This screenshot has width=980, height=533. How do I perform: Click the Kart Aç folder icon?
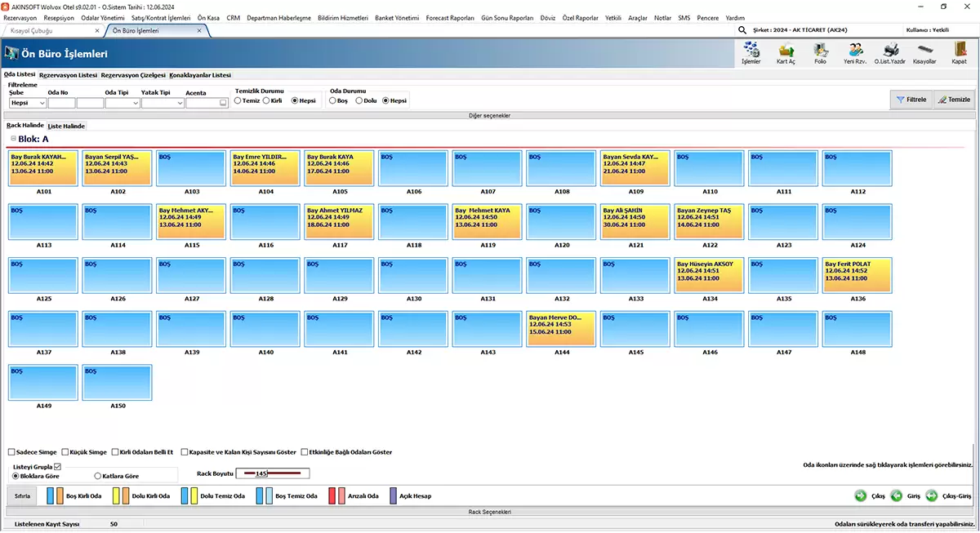(786, 51)
